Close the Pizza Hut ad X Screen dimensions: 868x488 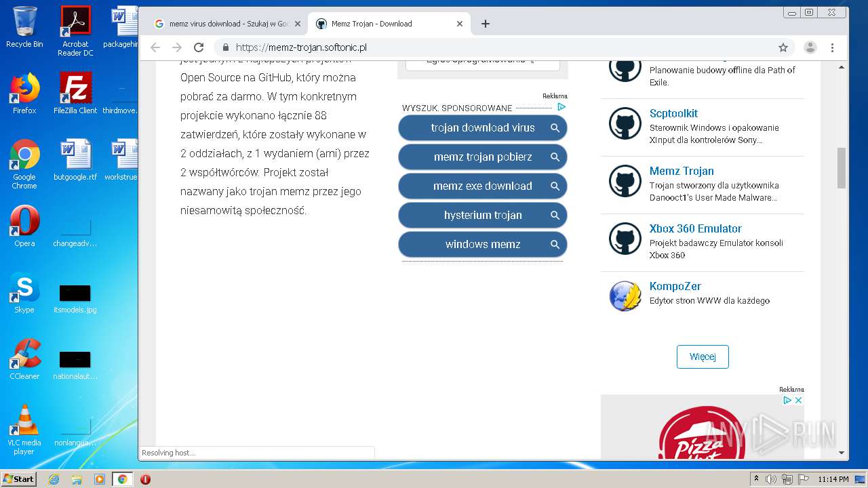pyautogui.click(x=799, y=401)
